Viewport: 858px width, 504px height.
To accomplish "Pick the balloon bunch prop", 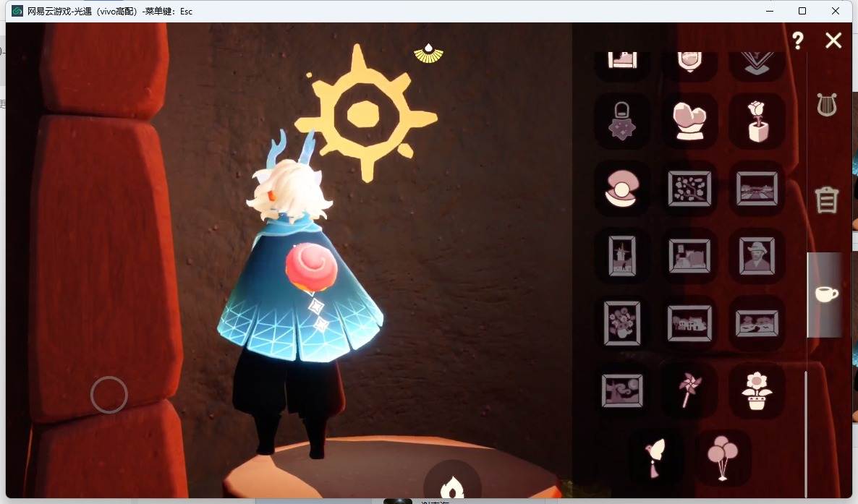I will pyautogui.click(x=722, y=458).
